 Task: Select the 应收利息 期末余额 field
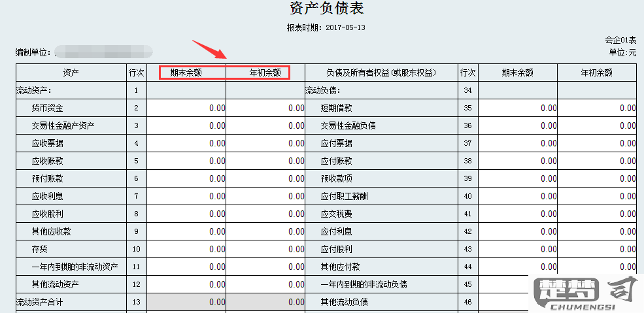click(x=186, y=196)
